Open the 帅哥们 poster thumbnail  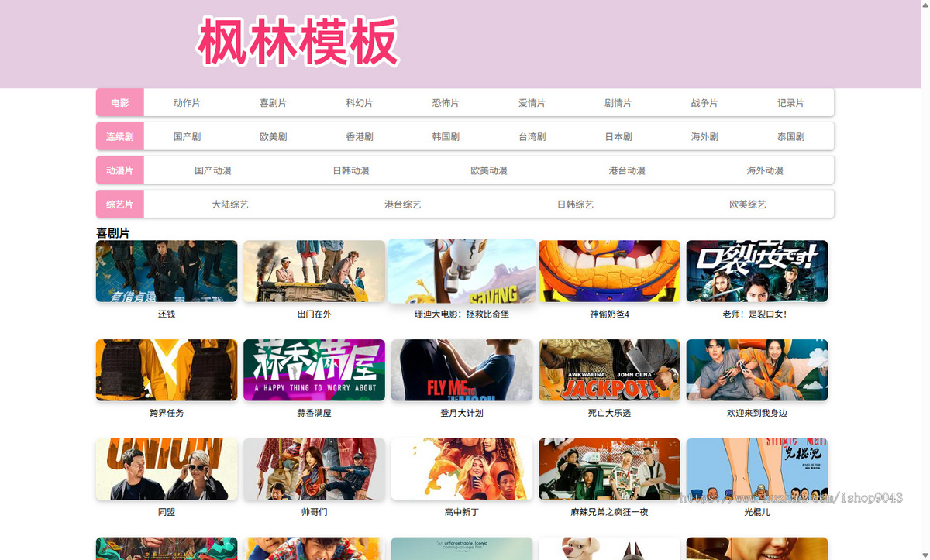click(314, 469)
